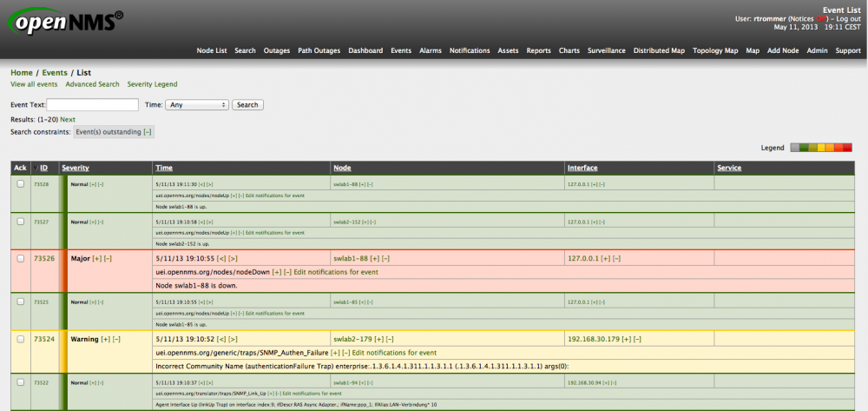Screen dimensions: 868x411
Task: Tick the acknowledge checkbox for event 73524
Action: 21,339
